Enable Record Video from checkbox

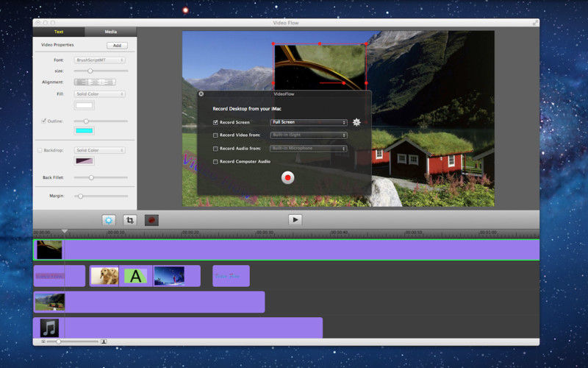coord(215,135)
